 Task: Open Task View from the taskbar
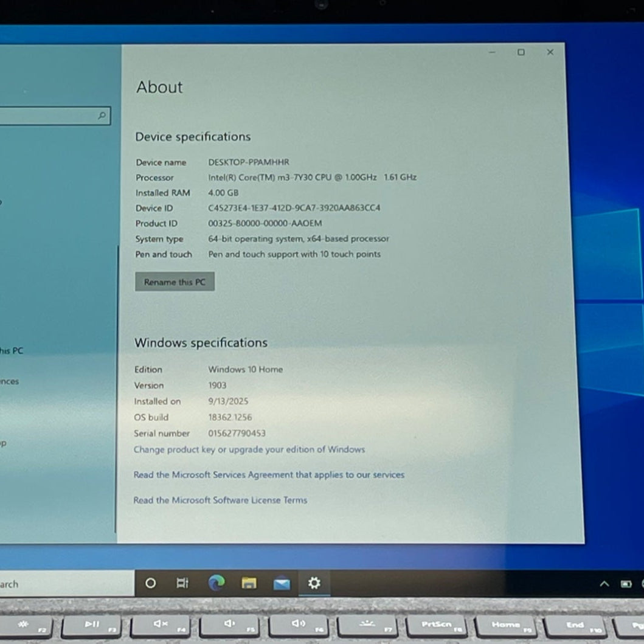click(182, 583)
